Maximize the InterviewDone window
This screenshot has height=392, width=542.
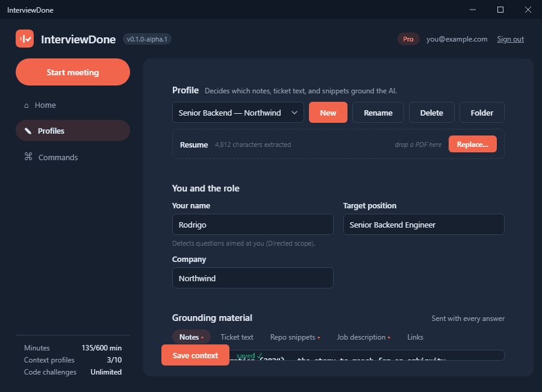point(500,10)
